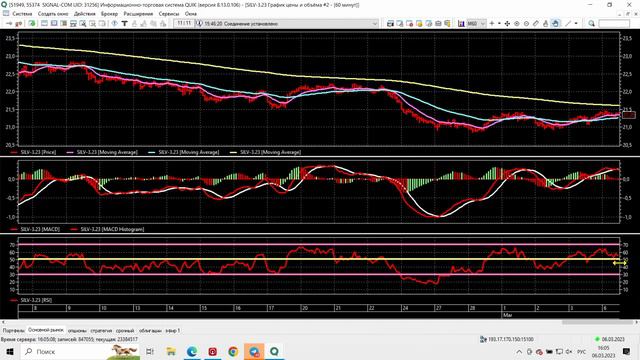Open arrow dropdown next to line tool
The image size is (640, 360).
click(x=576, y=24)
